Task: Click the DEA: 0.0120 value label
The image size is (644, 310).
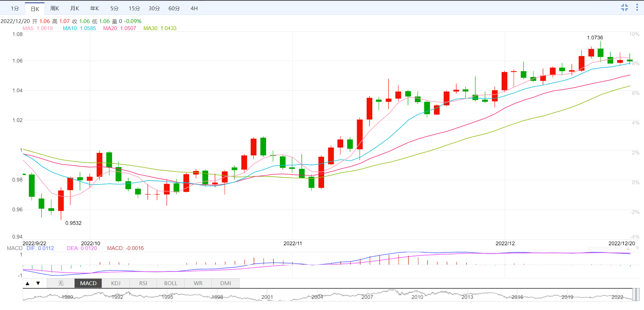Action: pos(82,248)
